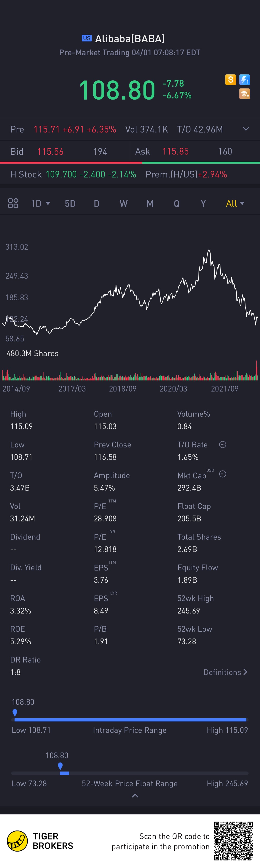Tap the orange dollar sign badge icon
Viewport: 260px width, 868px height.
[x=230, y=80]
